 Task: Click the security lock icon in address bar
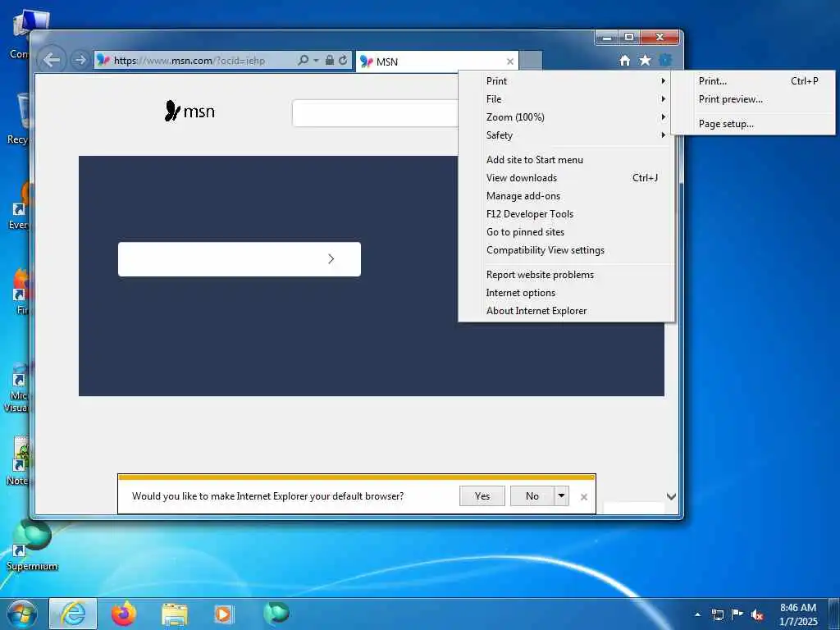tap(330, 60)
